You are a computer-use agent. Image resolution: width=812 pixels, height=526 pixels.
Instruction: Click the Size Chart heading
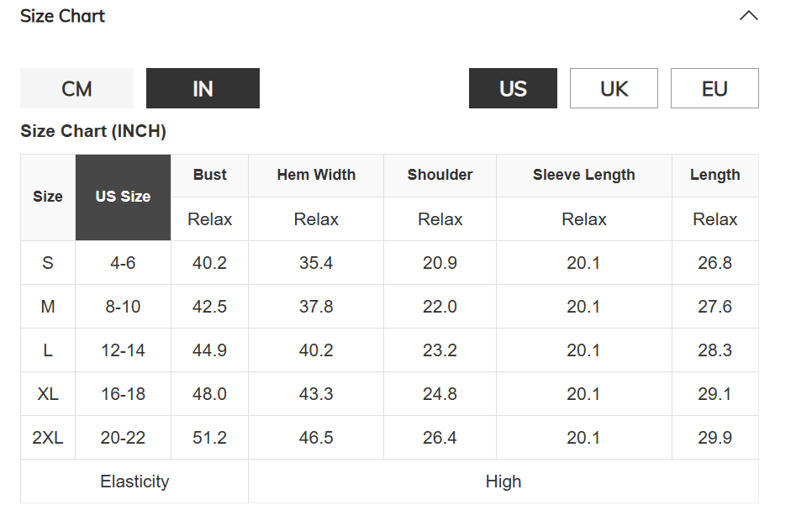63,16
